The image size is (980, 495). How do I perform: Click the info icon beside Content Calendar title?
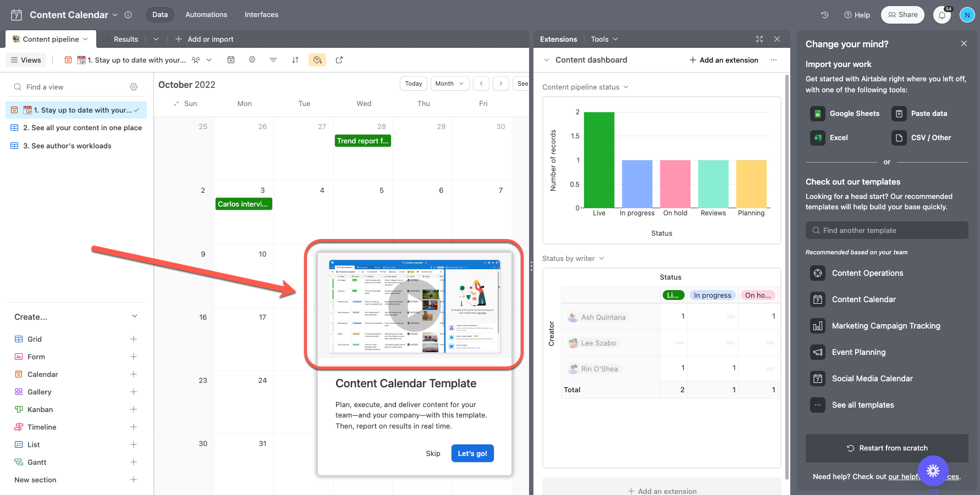point(128,15)
